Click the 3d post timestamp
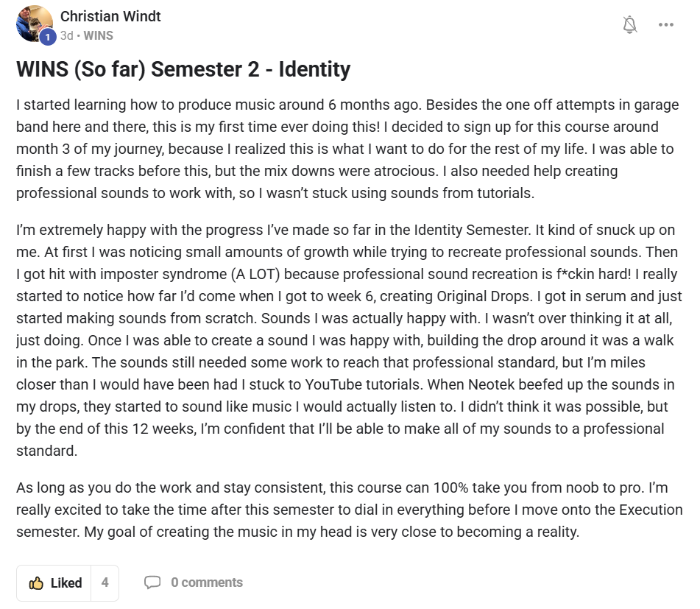The height and width of the screenshot is (609, 700). tap(66, 35)
